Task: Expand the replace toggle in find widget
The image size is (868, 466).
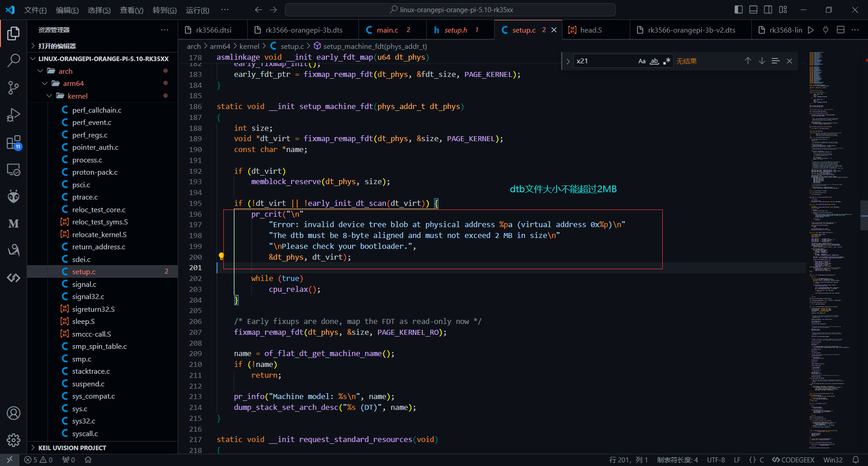Action: [x=568, y=61]
